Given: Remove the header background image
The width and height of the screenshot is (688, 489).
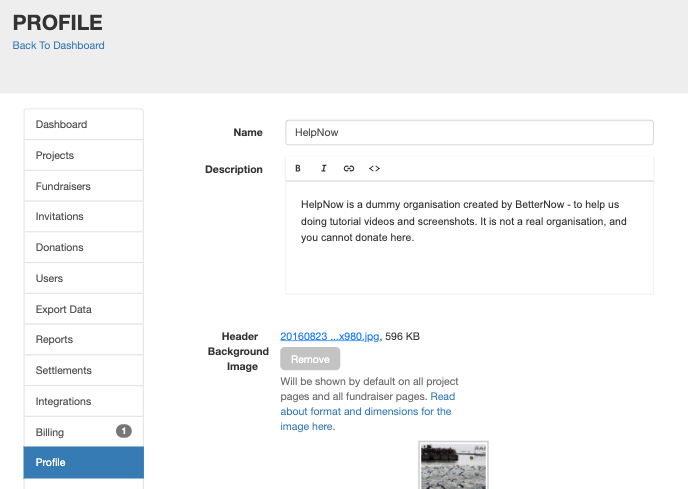Looking at the screenshot, I should pos(310,359).
